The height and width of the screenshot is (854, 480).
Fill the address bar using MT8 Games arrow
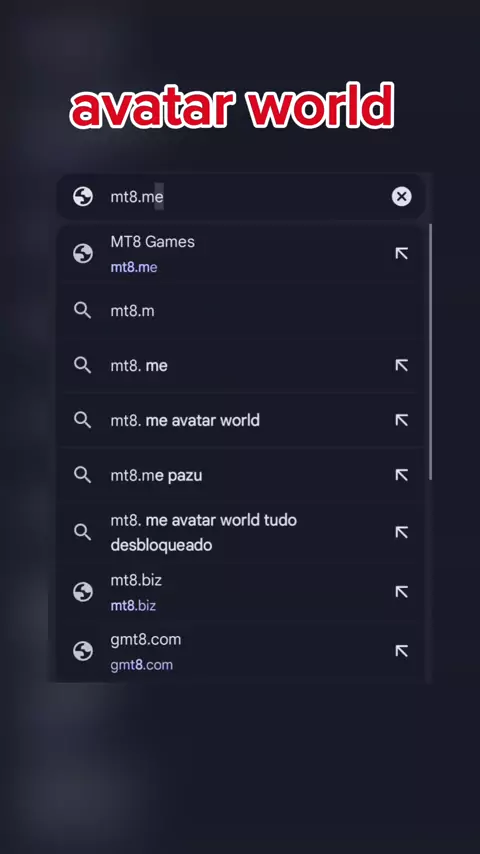tap(402, 254)
